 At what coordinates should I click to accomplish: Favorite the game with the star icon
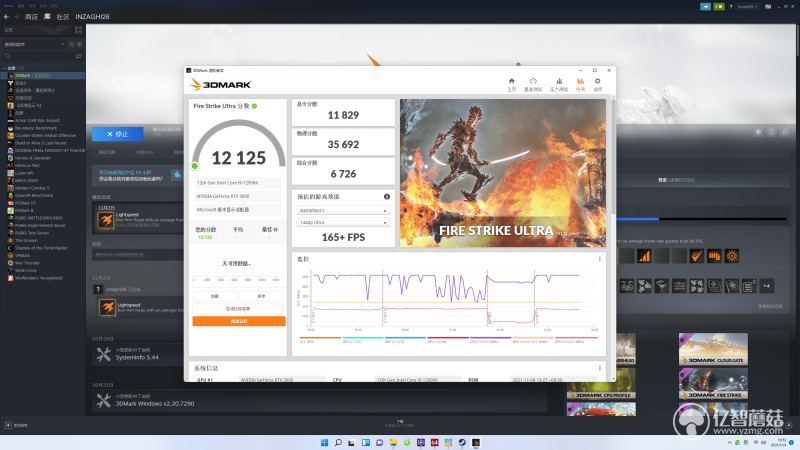click(x=785, y=132)
